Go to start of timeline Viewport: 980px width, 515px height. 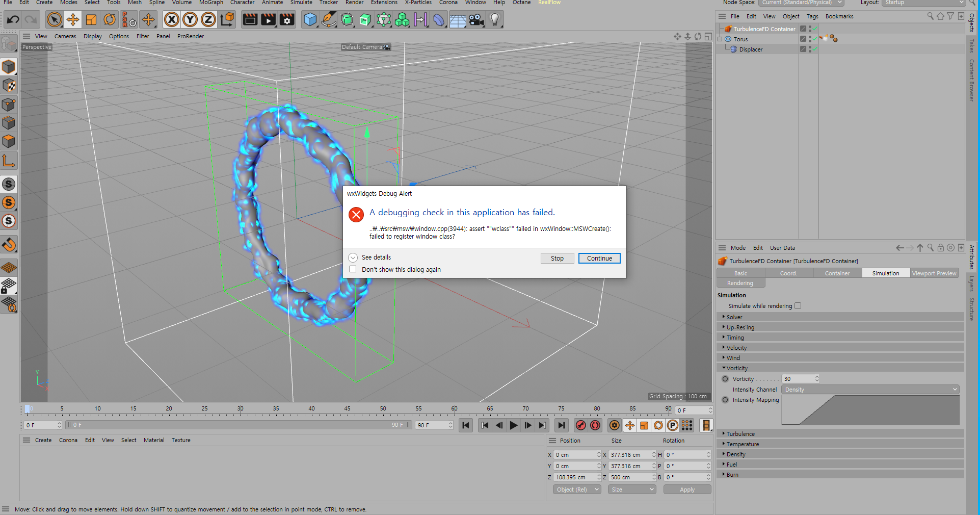[466, 425]
